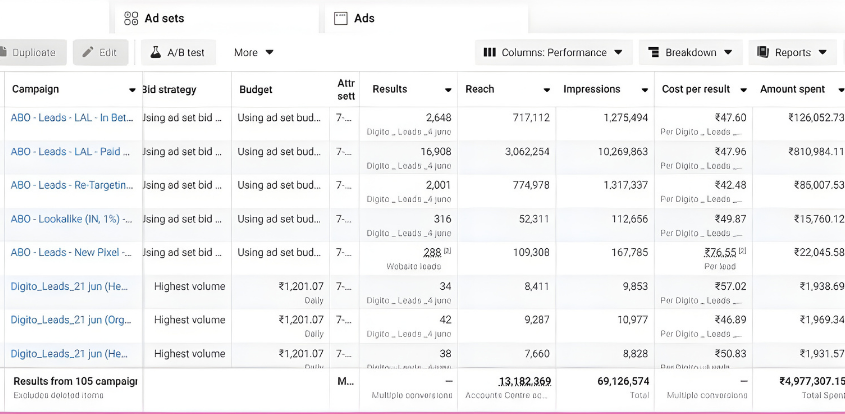
Task: Switch to the Ads tab
Action: click(x=364, y=18)
